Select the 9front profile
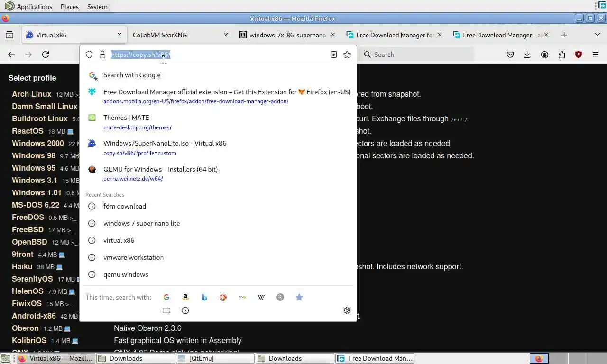The height and width of the screenshot is (364, 607). 22,254
